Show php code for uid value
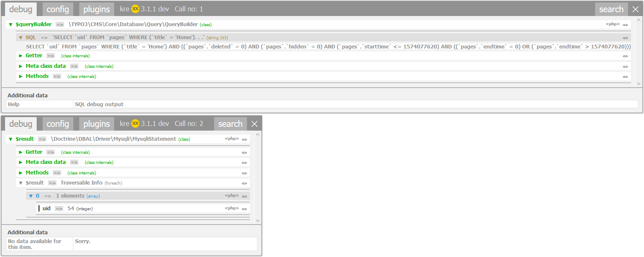 232,208
